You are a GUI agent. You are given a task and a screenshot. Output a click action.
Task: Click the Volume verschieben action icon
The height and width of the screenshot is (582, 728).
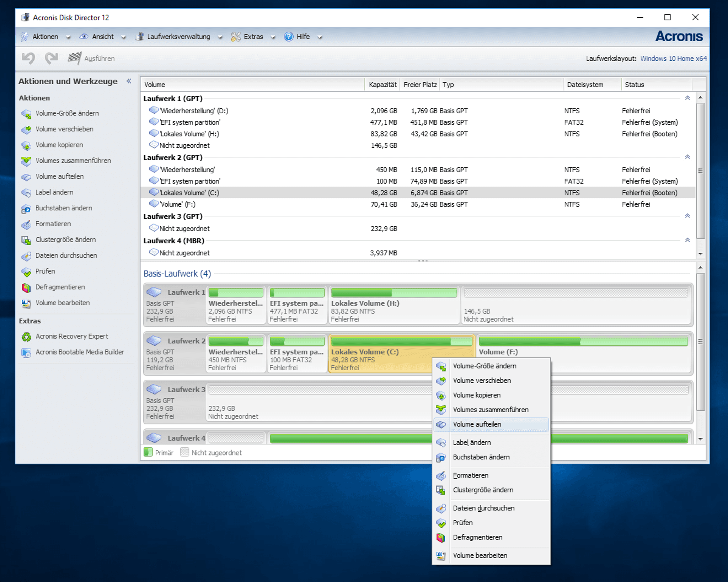pos(27,129)
